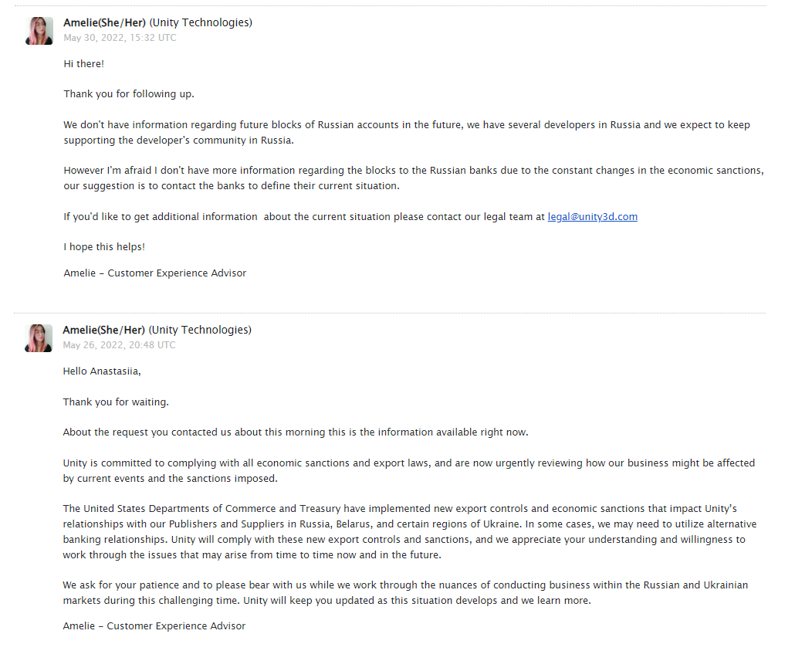Click the paragraph starting "The United States Departments"

pos(410,532)
